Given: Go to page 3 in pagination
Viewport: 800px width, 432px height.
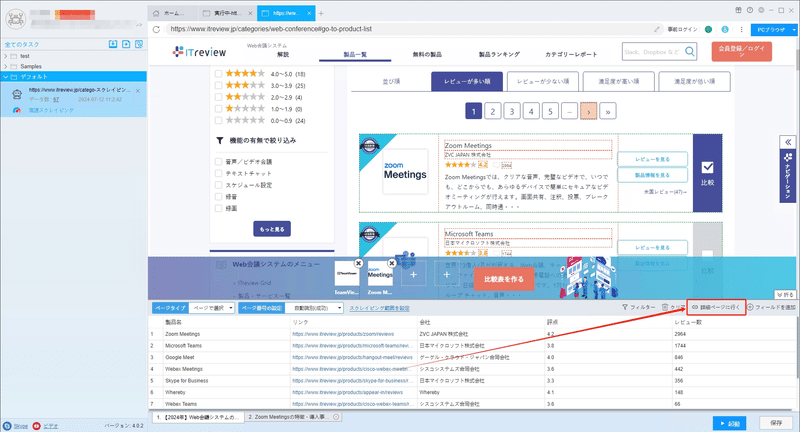Looking at the screenshot, I should (512, 111).
